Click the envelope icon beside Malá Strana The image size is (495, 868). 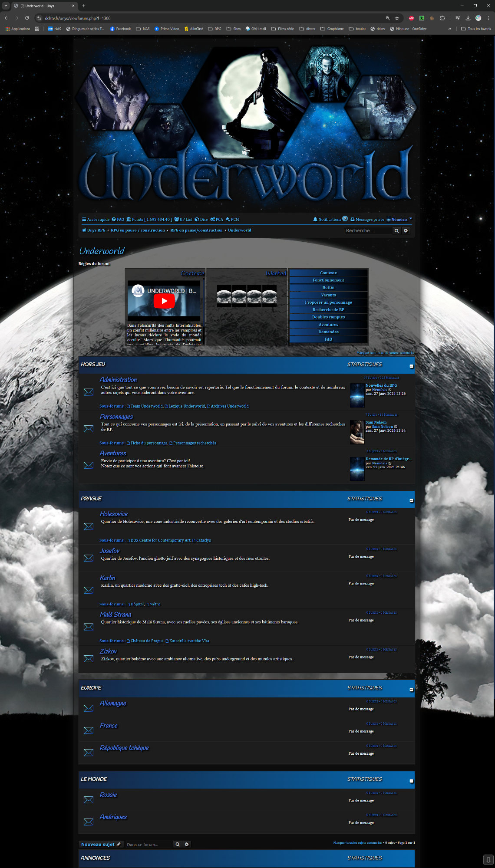(x=89, y=627)
